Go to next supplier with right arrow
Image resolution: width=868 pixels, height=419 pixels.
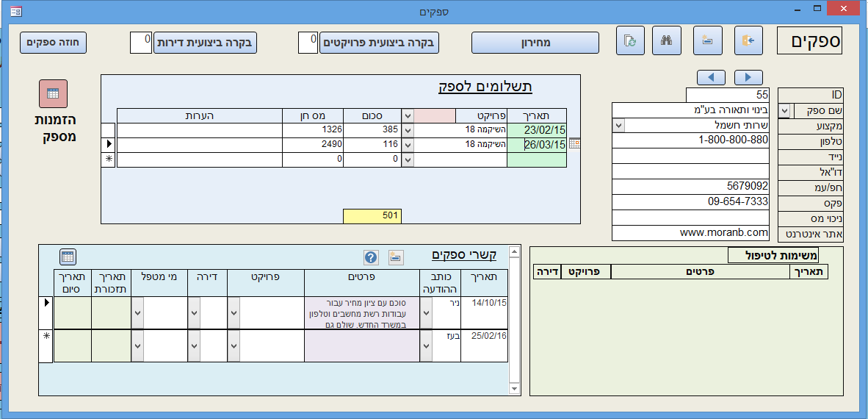tap(748, 78)
